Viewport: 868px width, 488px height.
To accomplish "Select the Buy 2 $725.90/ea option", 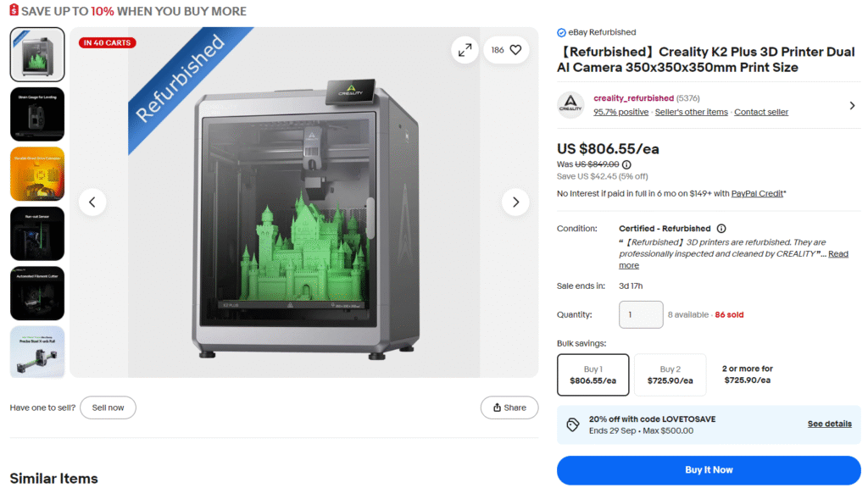I will click(670, 375).
